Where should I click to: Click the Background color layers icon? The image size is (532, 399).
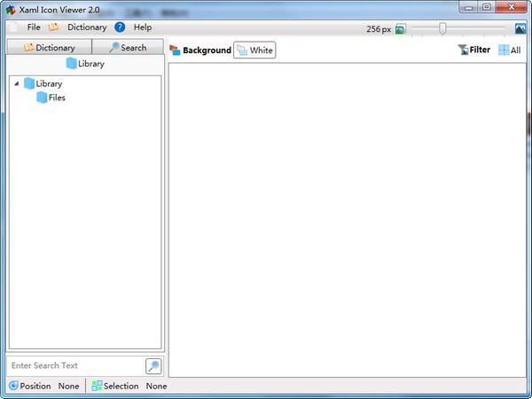(175, 50)
